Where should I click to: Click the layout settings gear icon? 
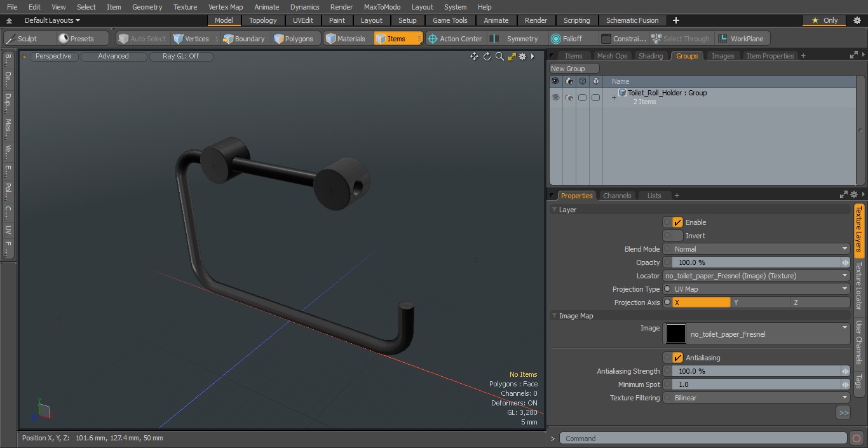tap(857, 20)
